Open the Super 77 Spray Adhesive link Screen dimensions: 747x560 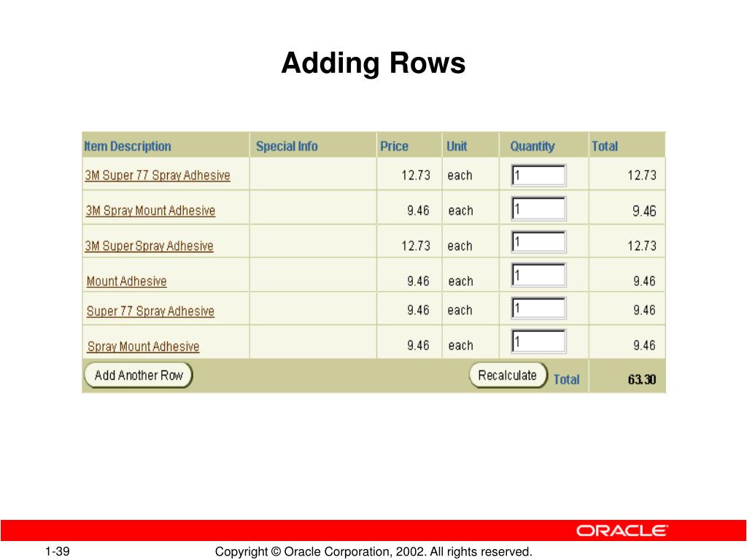[x=150, y=311]
